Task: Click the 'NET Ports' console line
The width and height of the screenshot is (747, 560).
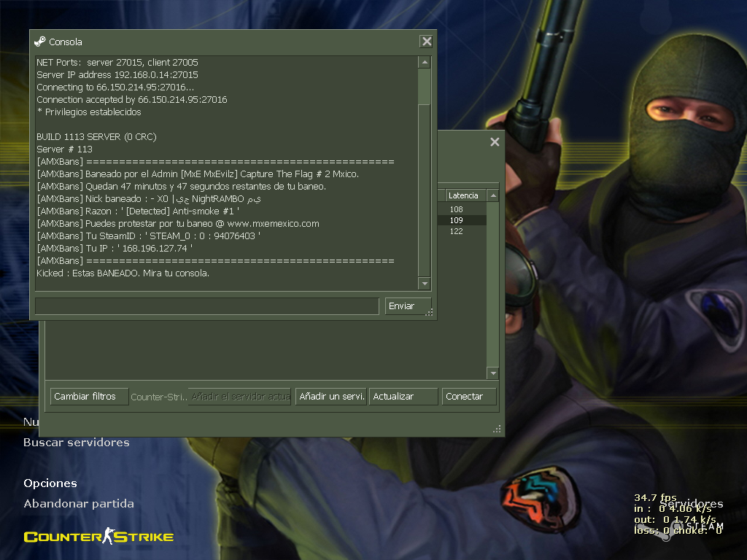Action: point(117,63)
